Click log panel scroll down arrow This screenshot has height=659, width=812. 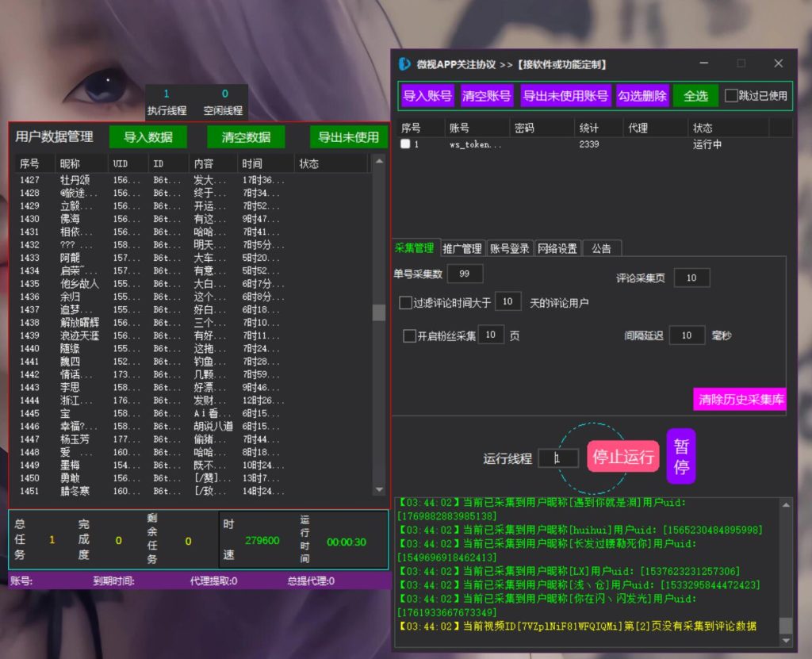pos(786,640)
